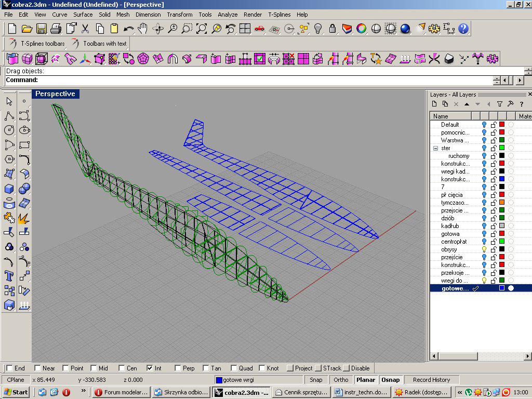Click the Pan hand tool icon
This screenshot has height=399, width=532.
click(x=143, y=29)
